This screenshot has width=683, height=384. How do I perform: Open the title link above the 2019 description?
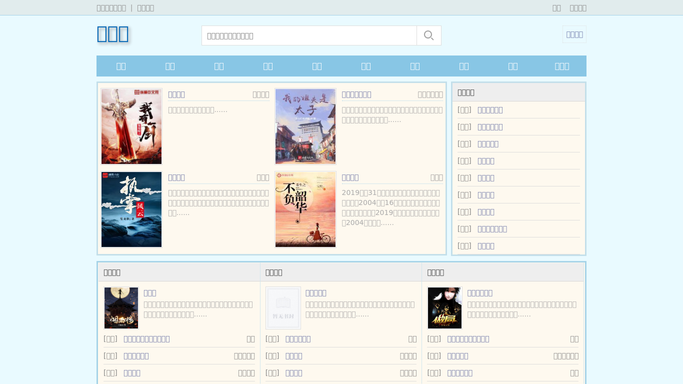(350, 178)
